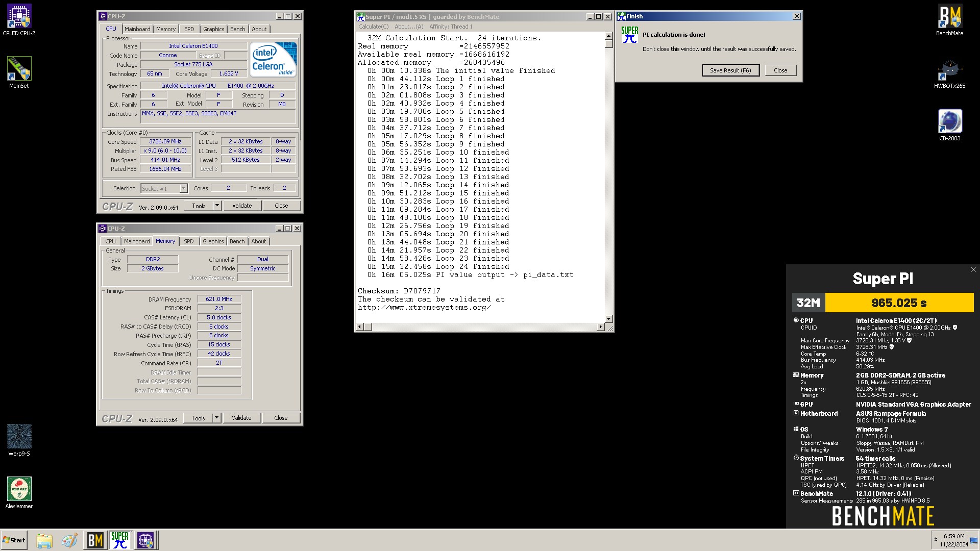The image size is (980, 551).
Task: Open CPU tab in lower CPU-Z window
Action: [110, 241]
